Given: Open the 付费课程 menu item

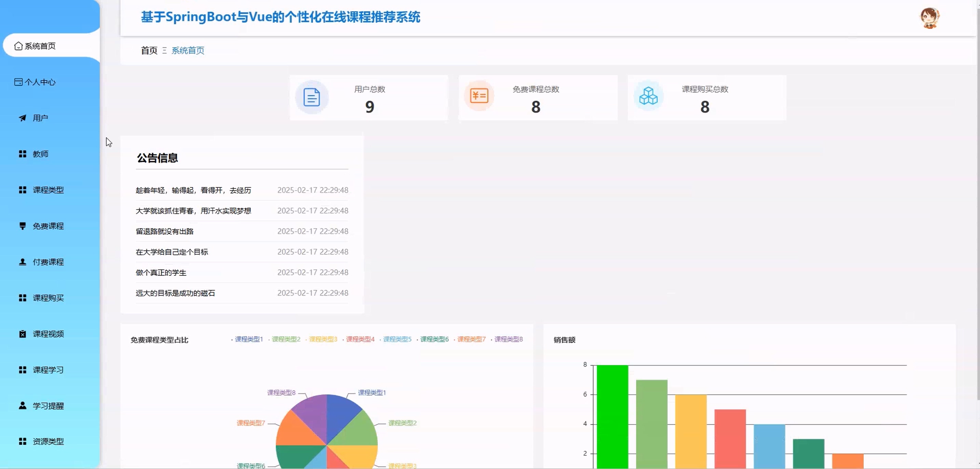Looking at the screenshot, I should pos(48,262).
